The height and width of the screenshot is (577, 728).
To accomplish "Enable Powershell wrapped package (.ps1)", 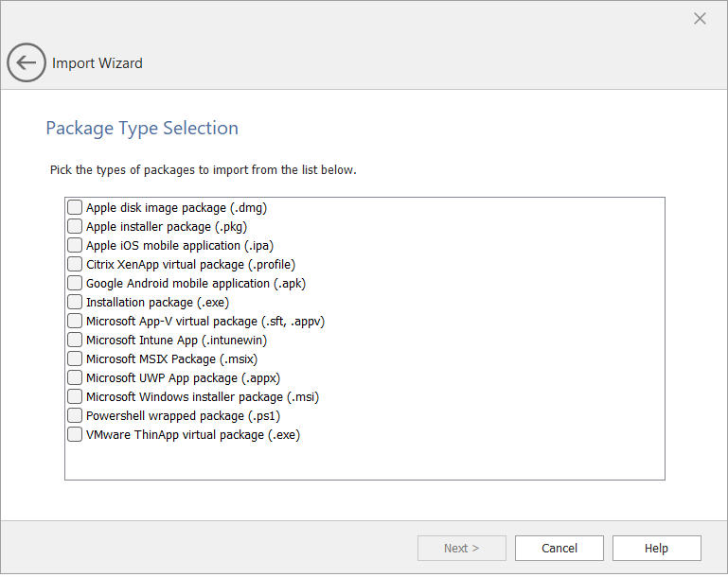I will click(75, 415).
